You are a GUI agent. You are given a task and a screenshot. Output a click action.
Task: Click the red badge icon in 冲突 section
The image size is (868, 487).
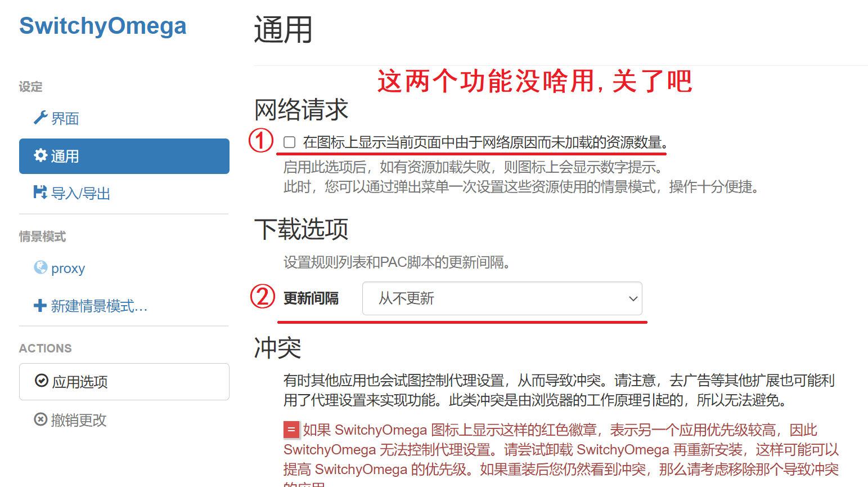pos(291,430)
